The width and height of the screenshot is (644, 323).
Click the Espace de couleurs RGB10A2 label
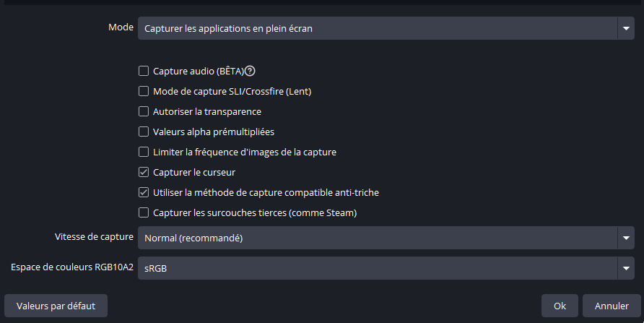(x=72, y=267)
